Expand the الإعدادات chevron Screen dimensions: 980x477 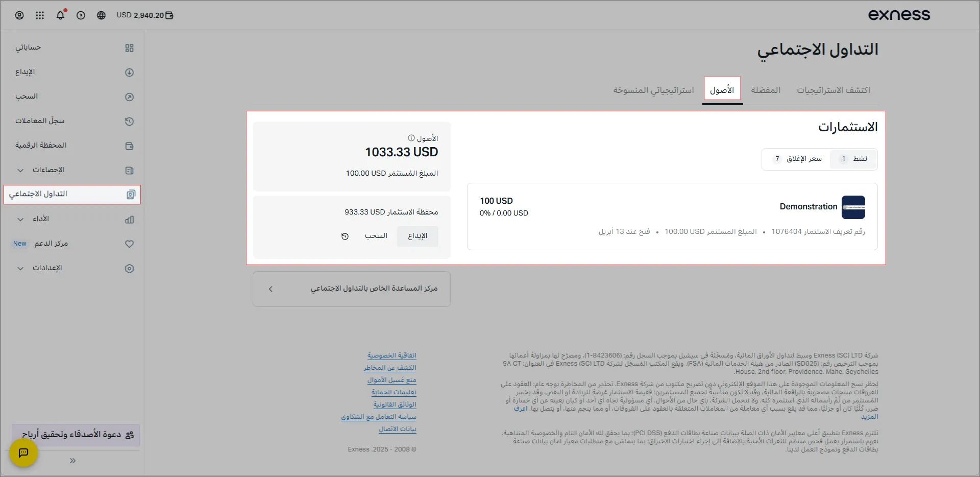(x=20, y=268)
